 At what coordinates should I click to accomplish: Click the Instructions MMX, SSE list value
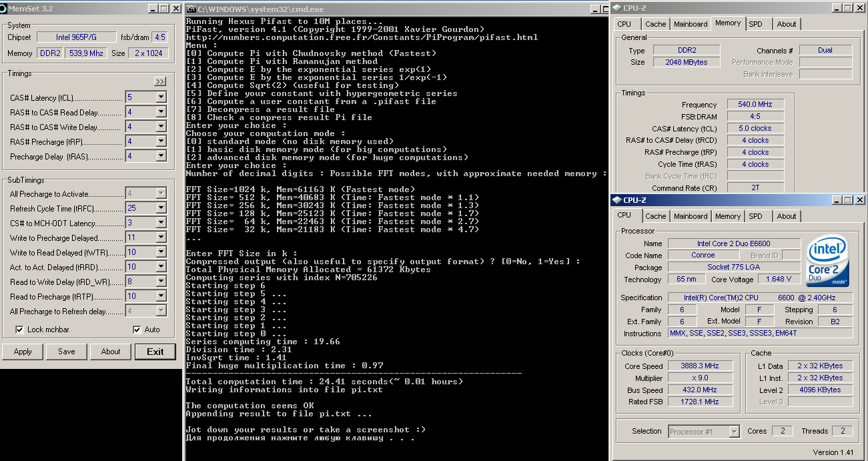pos(761,333)
